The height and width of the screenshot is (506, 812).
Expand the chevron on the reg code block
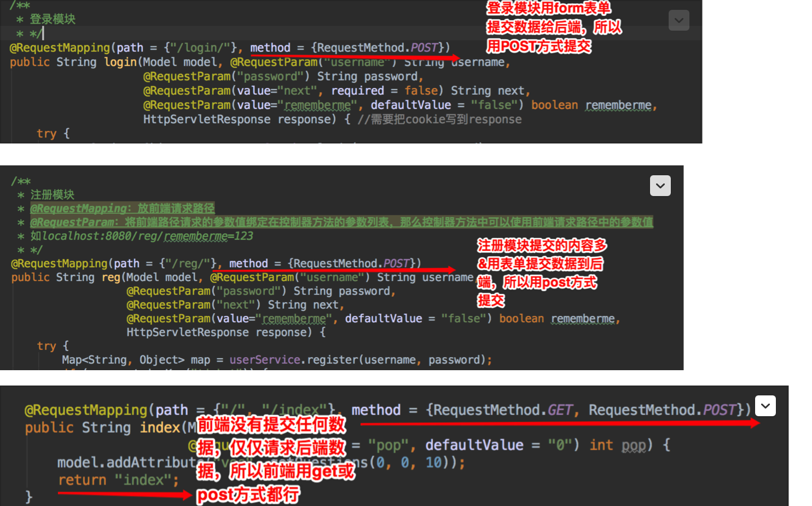(660, 186)
